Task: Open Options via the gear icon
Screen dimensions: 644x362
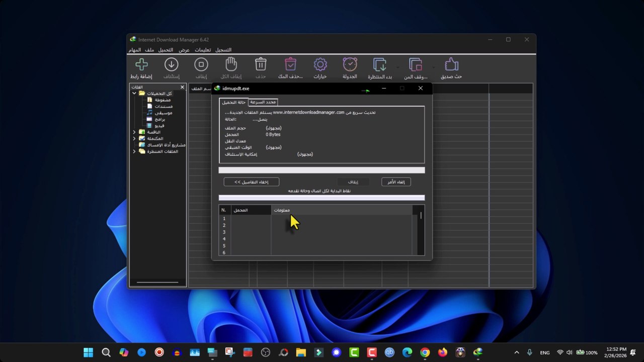Action: pyautogui.click(x=320, y=64)
